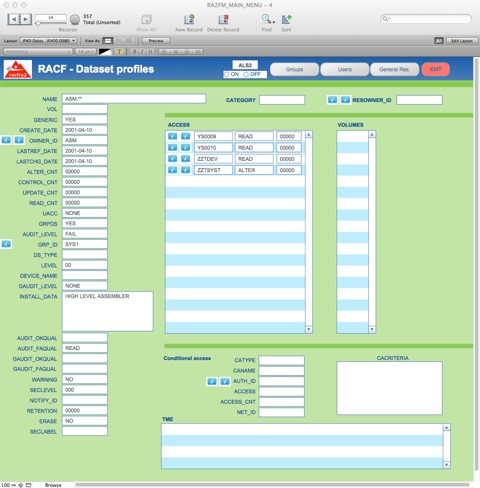Select the OFF radio button
The image size is (480, 488).
click(x=246, y=74)
